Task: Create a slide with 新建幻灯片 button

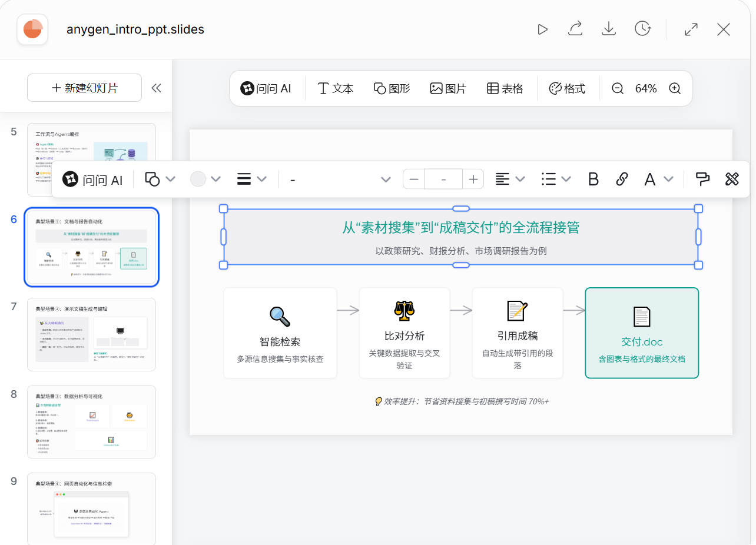Action: (84, 87)
